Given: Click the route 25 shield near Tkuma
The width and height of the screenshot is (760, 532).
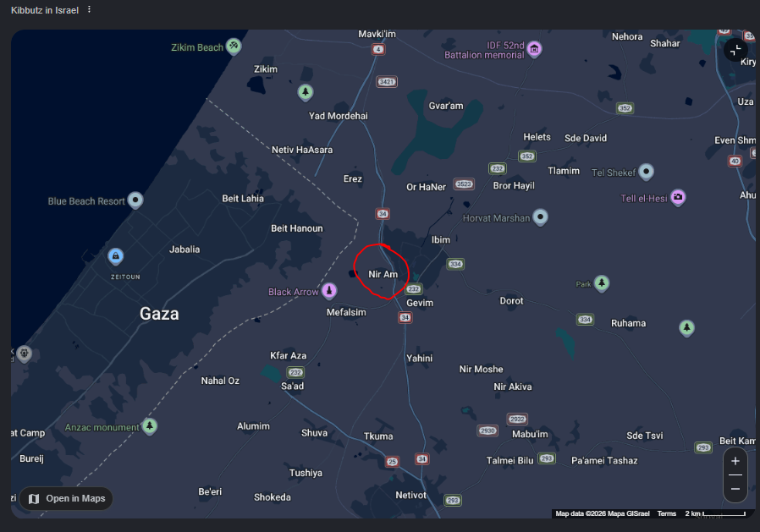Looking at the screenshot, I should click(x=392, y=462).
